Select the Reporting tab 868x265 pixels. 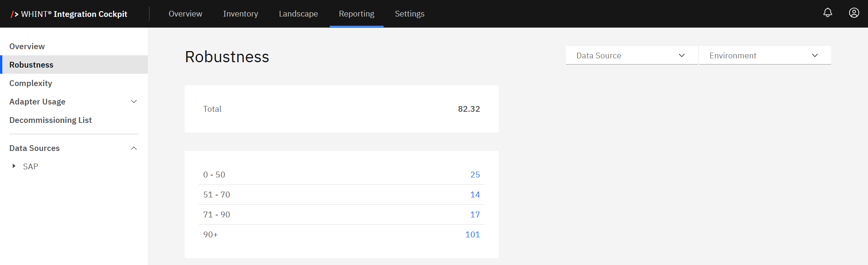click(x=356, y=14)
